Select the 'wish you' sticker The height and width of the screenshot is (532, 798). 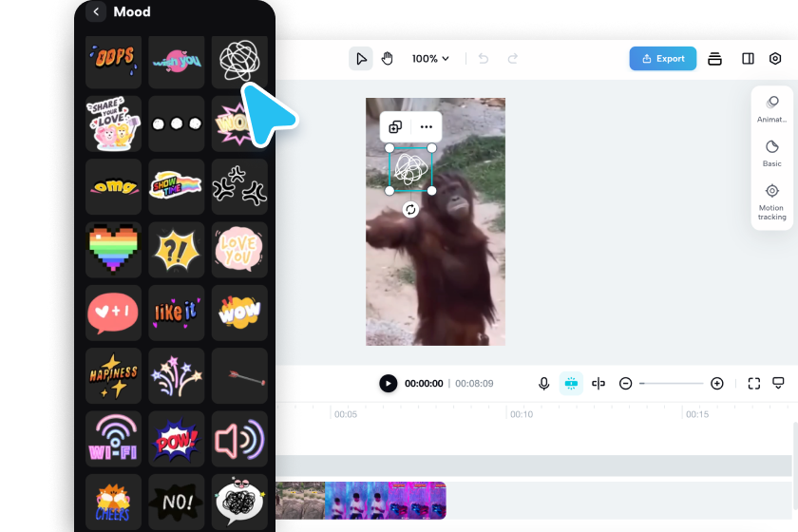(177, 62)
